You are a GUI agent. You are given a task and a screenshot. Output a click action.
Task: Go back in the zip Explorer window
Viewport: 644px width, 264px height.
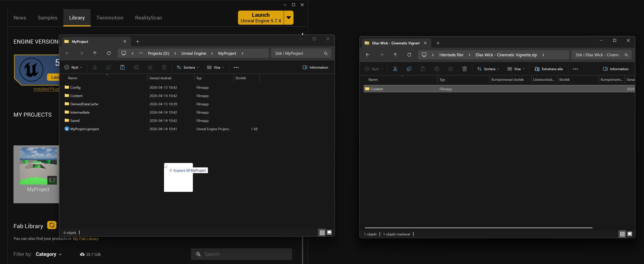367,55
